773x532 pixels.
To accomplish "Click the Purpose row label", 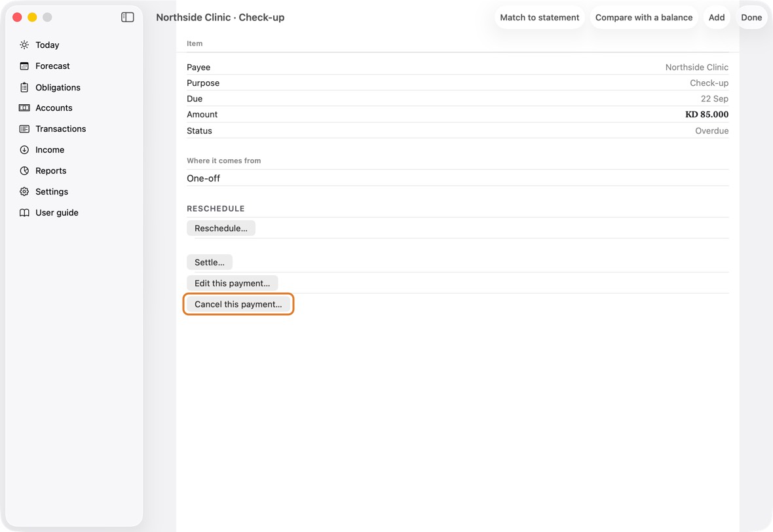I will (203, 83).
